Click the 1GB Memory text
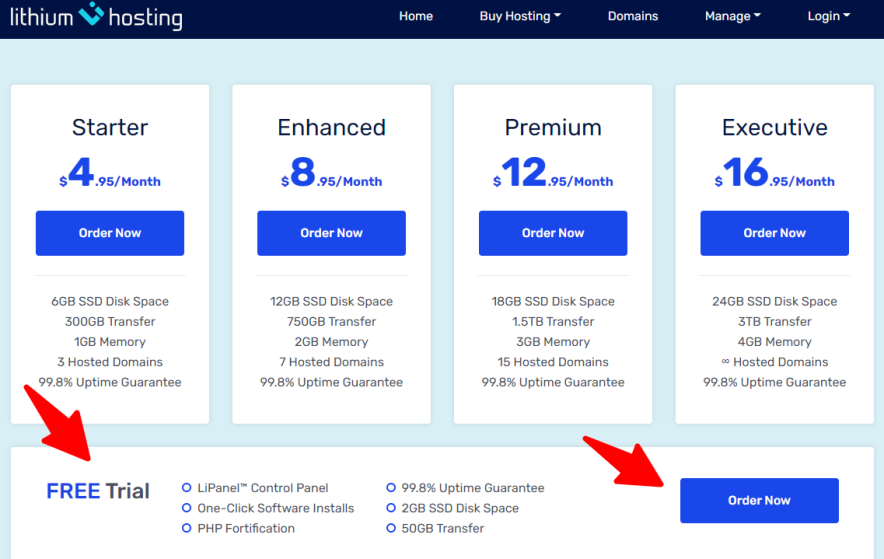 (x=110, y=342)
